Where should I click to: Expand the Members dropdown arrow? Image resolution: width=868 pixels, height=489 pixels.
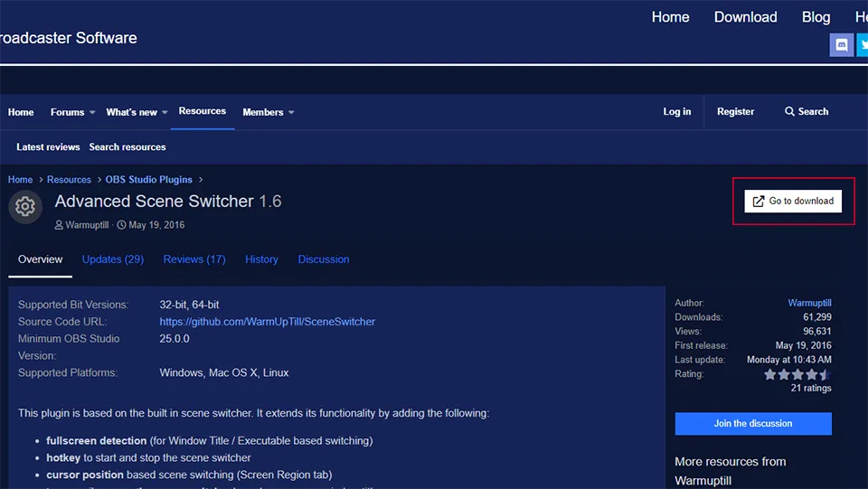291,112
